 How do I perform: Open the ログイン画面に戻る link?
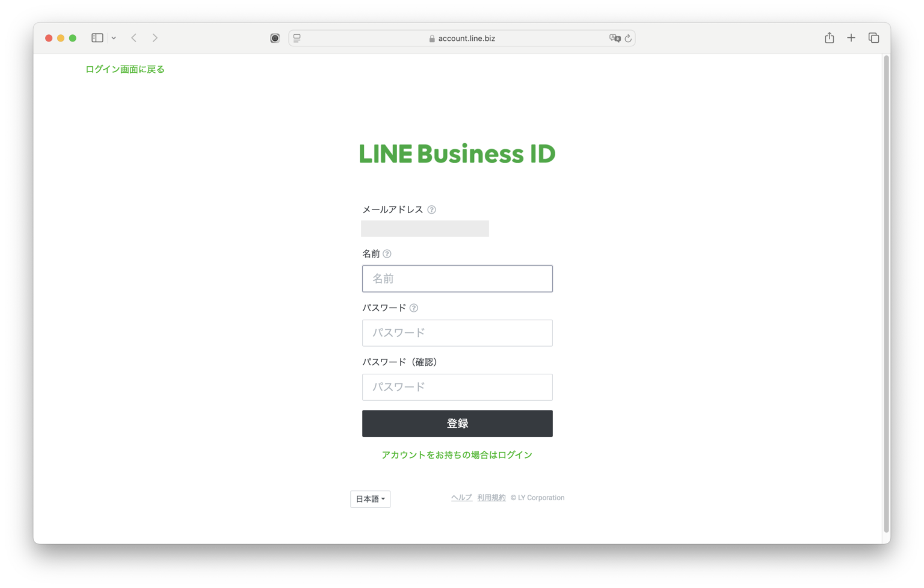125,69
